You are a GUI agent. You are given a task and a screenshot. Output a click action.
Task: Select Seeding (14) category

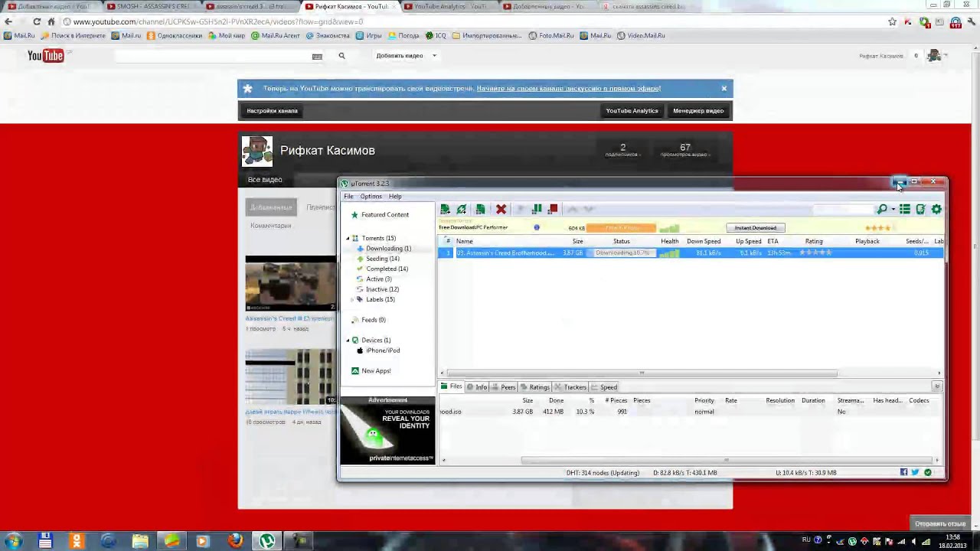[383, 259]
